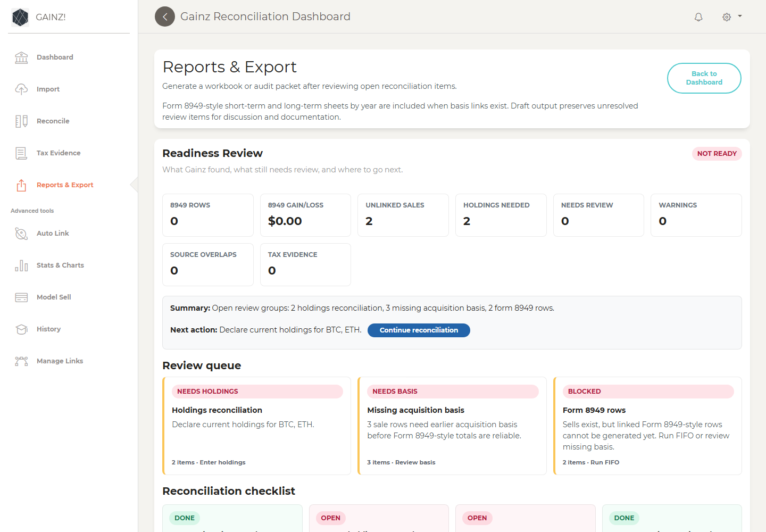Click the TAX EVIDENCE stat card
The height and width of the screenshot is (532, 766).
305,264
